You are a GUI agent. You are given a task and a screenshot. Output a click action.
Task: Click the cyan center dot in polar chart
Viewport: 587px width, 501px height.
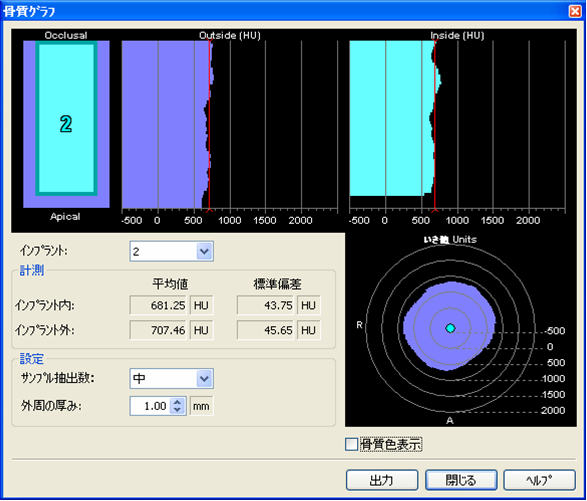coord(450,328)
